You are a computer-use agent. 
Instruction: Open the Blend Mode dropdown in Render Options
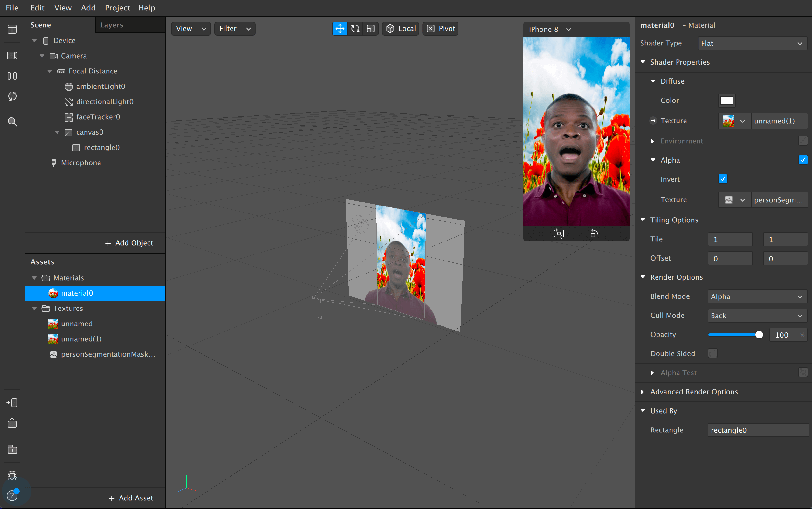pos(756,296)
